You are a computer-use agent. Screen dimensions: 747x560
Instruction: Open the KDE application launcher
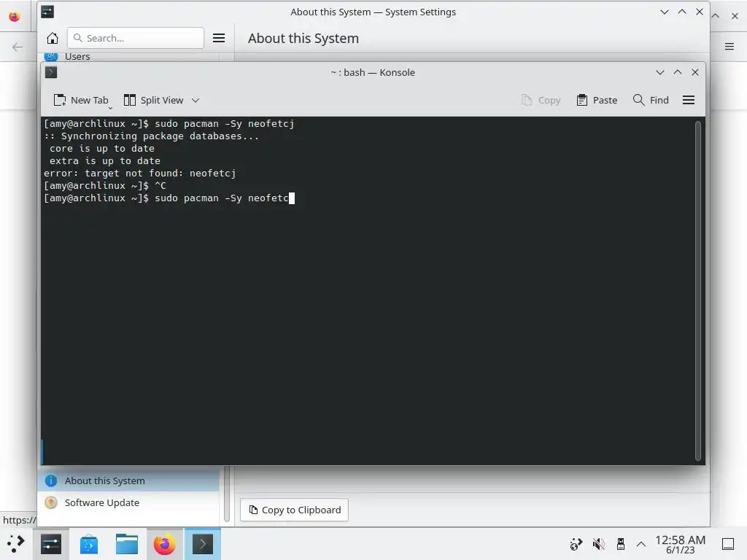click(16, 544)
